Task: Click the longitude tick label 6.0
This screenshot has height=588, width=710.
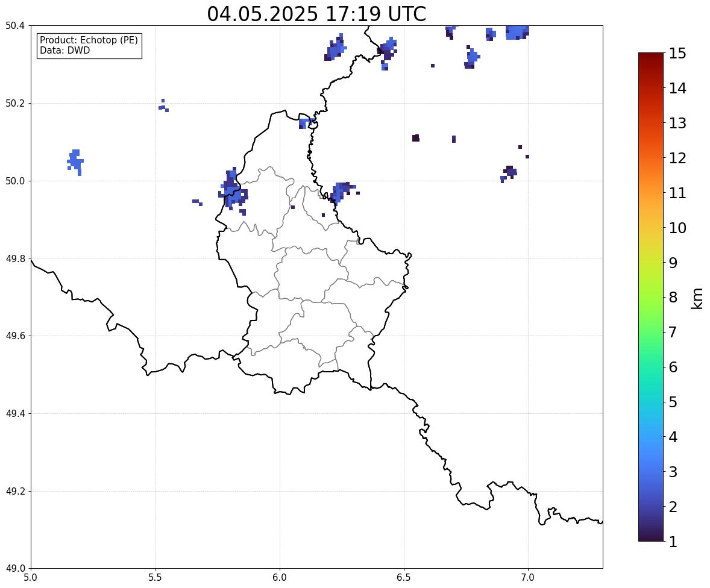Action: pos(280,578)
